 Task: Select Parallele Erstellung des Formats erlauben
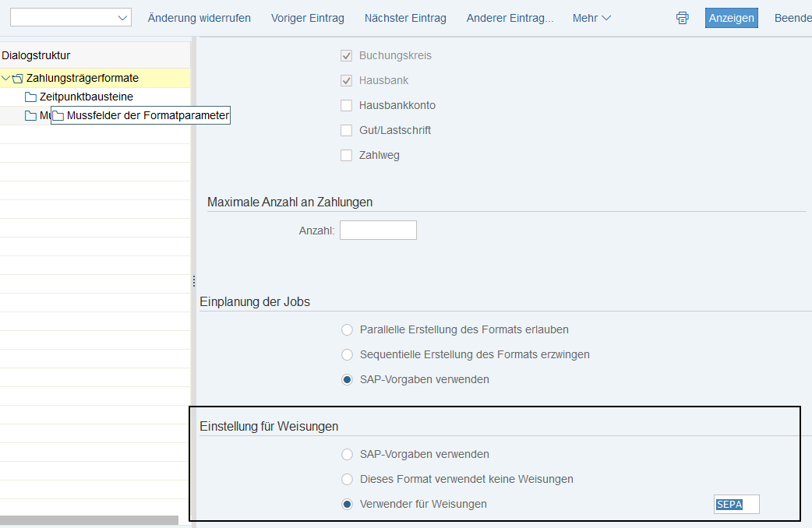point(348,329)
